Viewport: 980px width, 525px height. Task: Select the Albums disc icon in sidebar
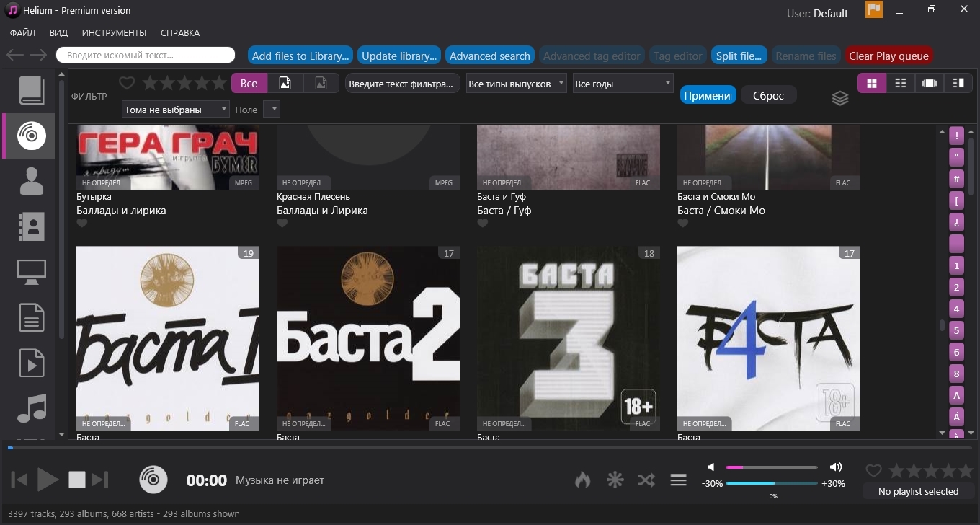coord(32,135)
